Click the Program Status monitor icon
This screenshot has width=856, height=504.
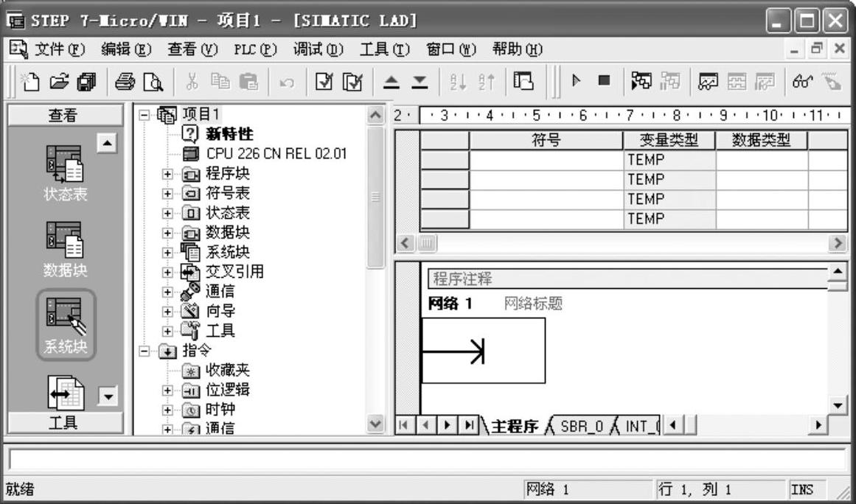click(641, 81)
